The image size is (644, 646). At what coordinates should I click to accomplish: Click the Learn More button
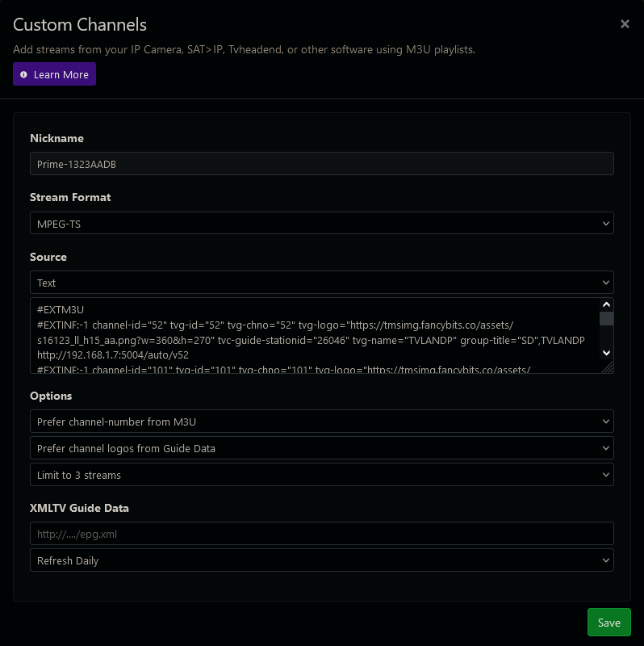pos(54,74)
